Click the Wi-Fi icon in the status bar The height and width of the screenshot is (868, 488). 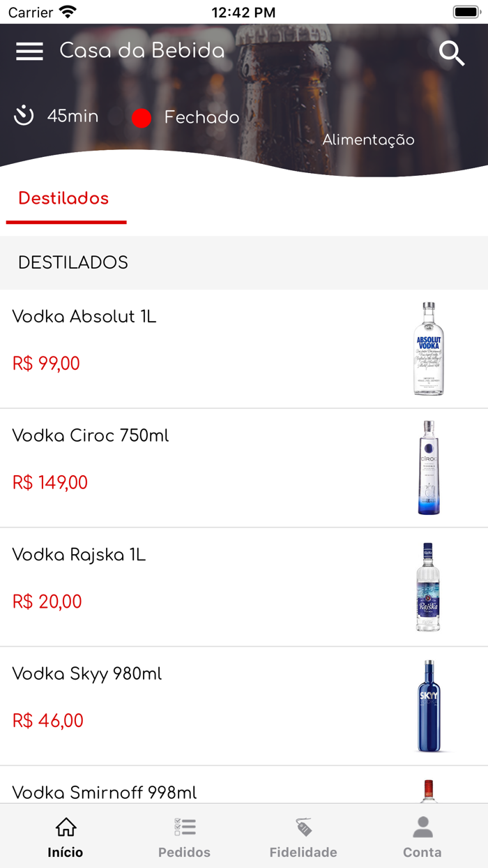point(66,11)
